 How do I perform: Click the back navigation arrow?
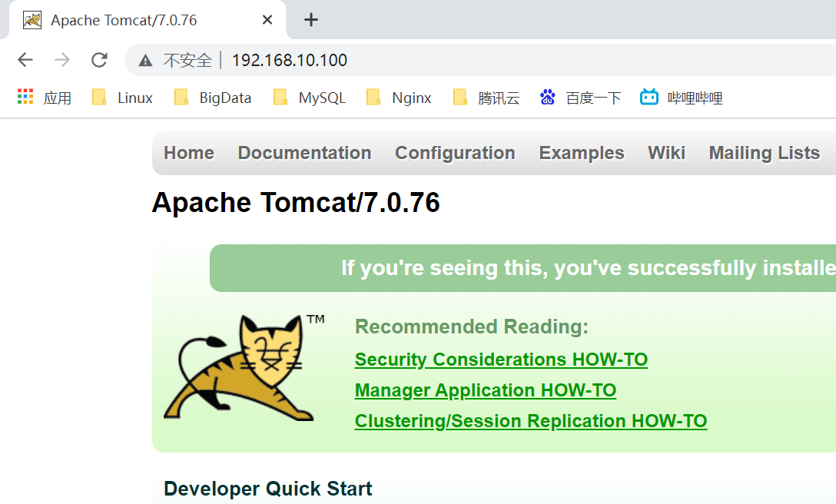(x=25, y=60)
